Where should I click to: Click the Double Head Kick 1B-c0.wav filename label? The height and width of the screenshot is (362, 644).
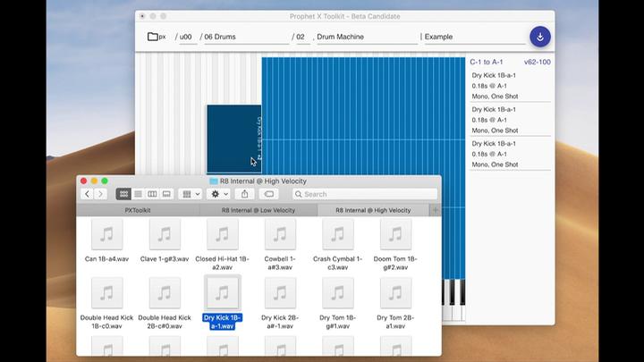point(106,322)
